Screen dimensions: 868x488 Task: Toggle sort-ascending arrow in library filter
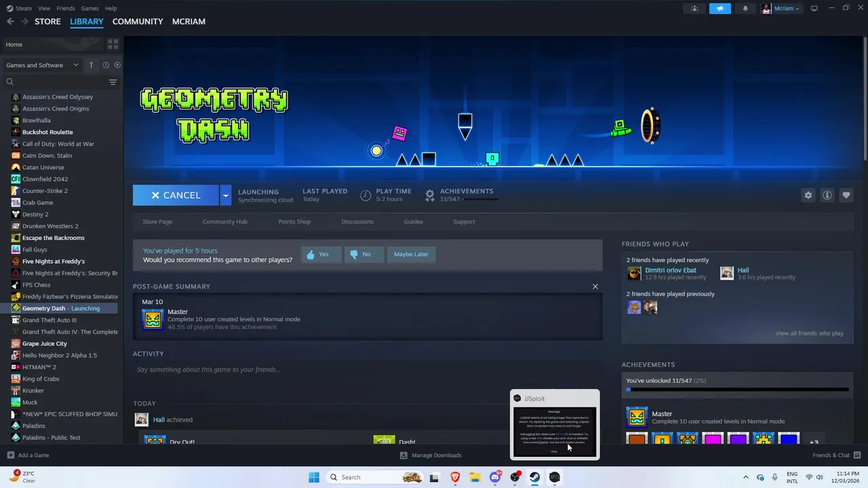pyautogui.click(x=91, y=65)
